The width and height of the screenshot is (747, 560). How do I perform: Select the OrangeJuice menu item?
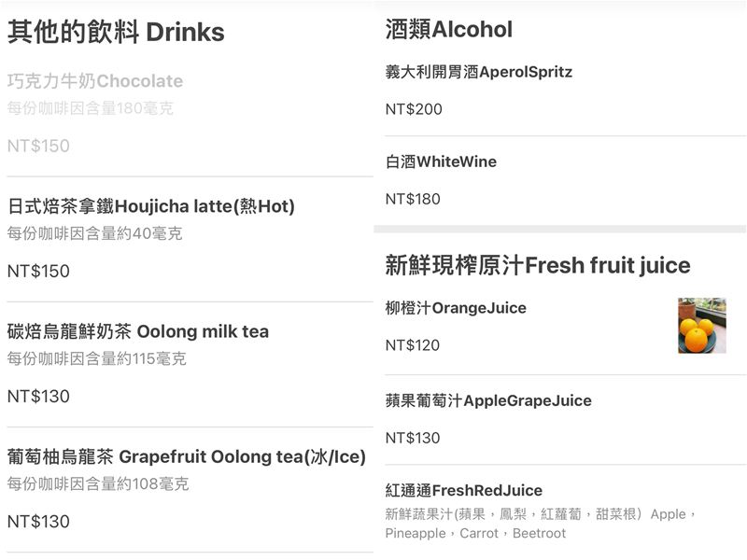coord(456,308)
